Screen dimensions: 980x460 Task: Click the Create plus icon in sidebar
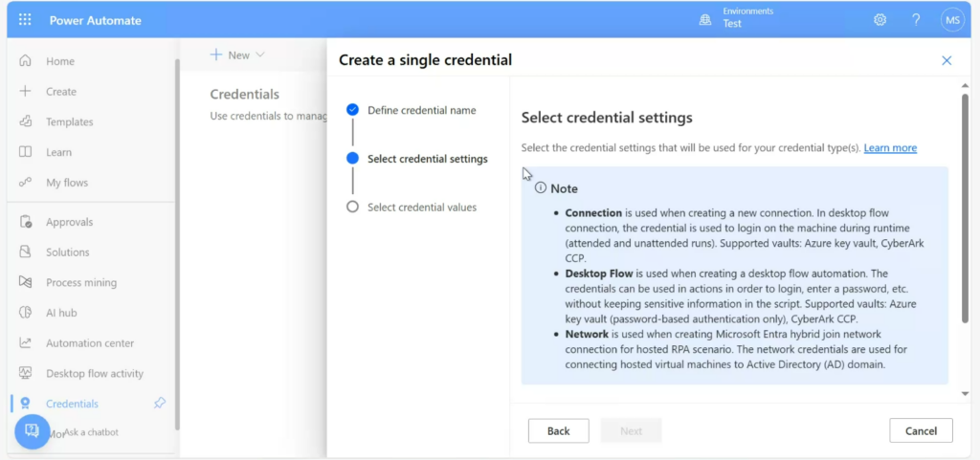coord(25,91)
